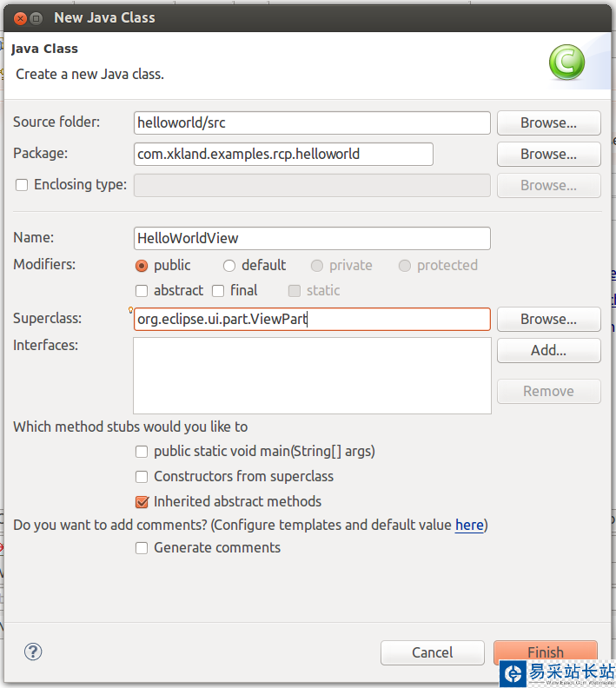Open the help question mark icon
This screenshot has width=616, height=688.
pyautogui.click(x=33, y=652)
